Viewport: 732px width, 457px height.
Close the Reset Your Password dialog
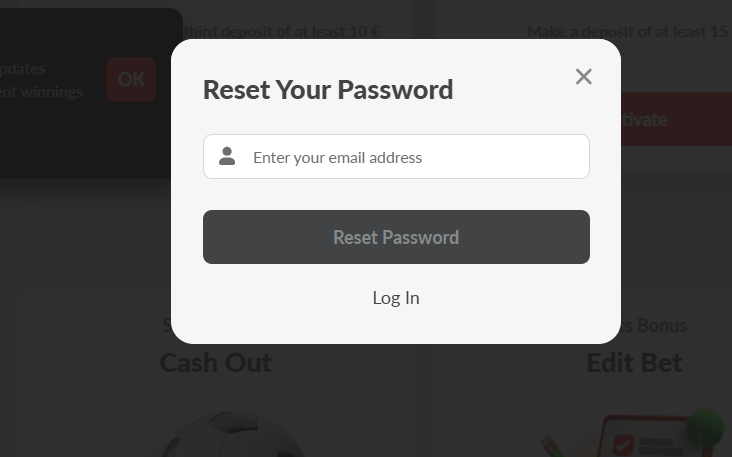click(583, 77)
